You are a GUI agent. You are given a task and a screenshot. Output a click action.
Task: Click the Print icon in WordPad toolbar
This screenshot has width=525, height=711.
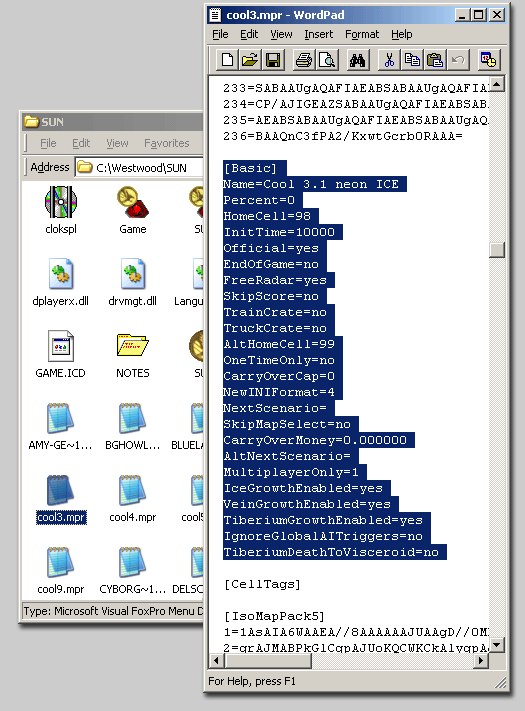[304, 60]
